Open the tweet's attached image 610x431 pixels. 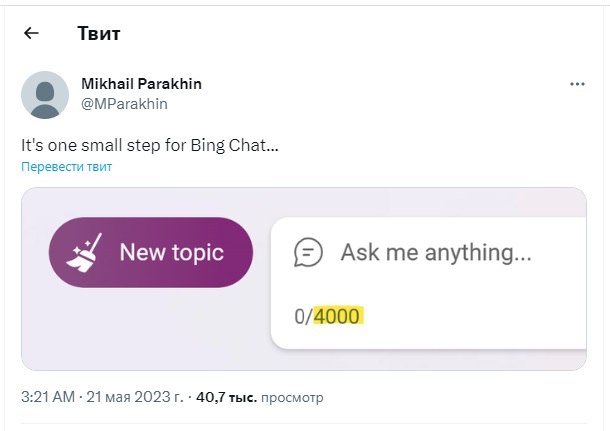304,279
